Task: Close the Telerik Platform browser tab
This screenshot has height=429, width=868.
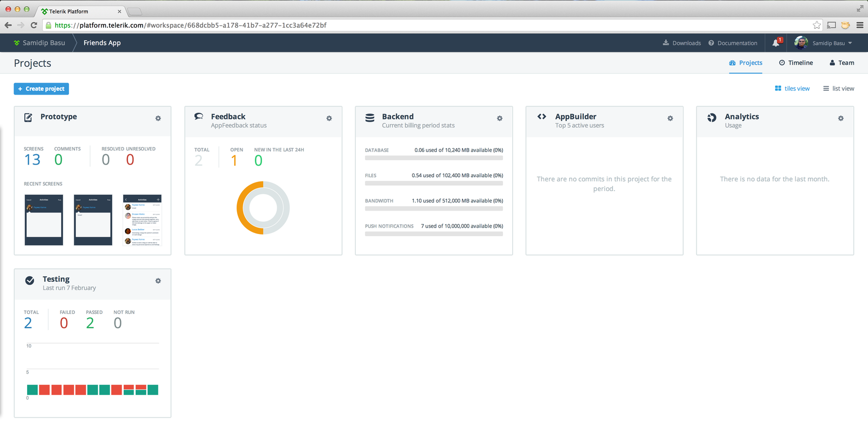Action: click(x=119, y=11)
